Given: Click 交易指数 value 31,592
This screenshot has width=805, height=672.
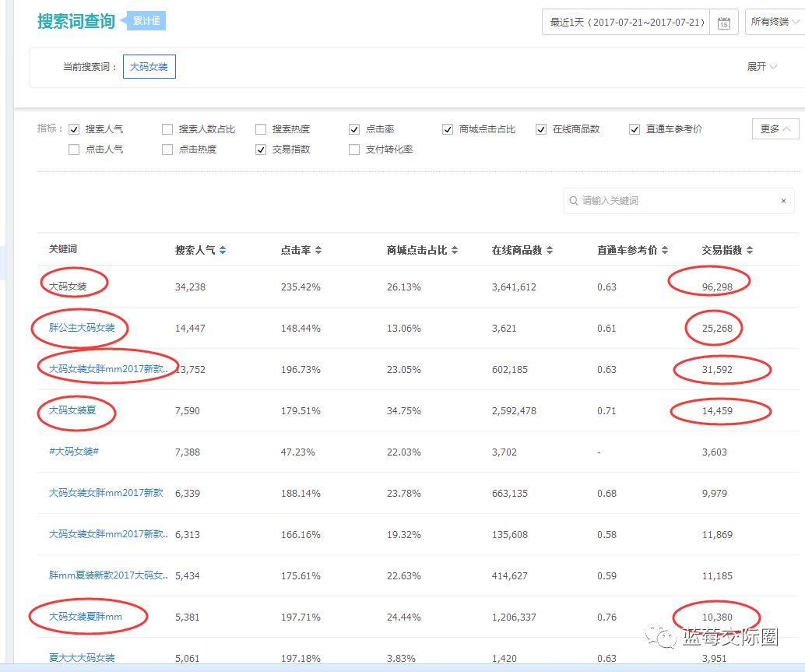Looking at the screenshot, I should pos(717,370).
